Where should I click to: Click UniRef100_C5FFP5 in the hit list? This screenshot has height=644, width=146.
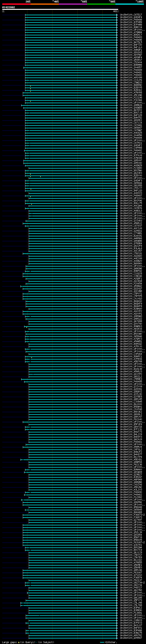[131, 296]
